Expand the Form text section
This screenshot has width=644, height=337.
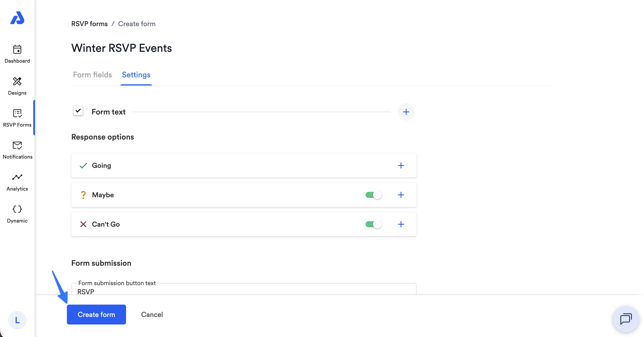[x=406, y=112]
